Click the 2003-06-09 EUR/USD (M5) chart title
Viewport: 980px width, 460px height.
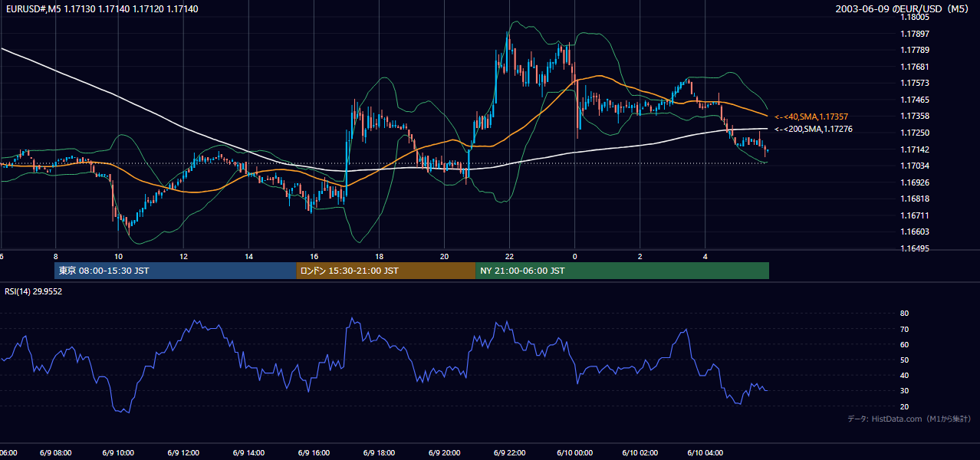pyautogui.click(x=903, y=8)
